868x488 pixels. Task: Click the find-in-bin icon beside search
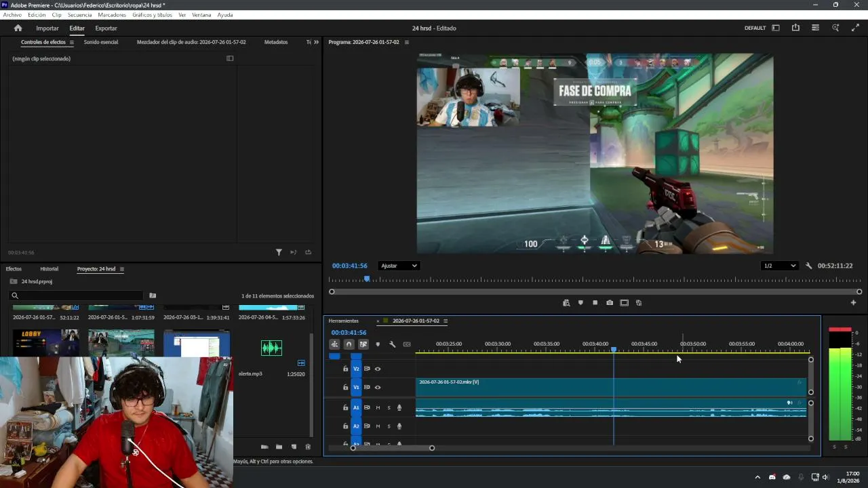point(153,296)
